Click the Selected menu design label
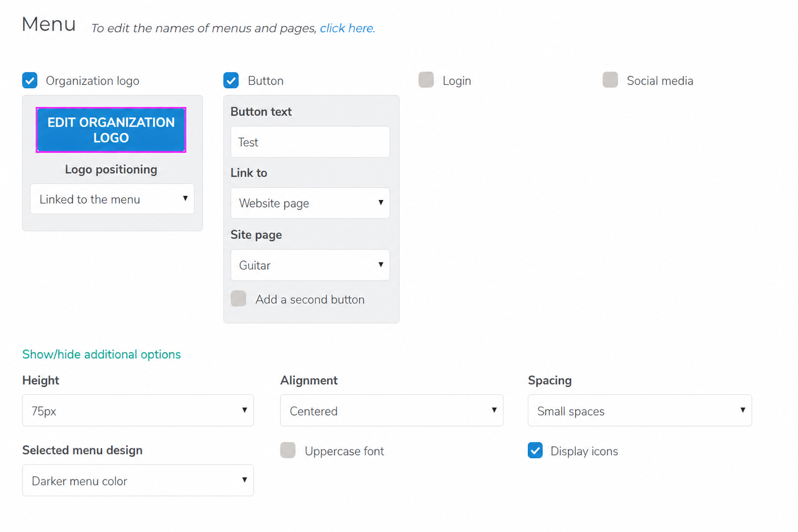This screenshot has width=798, height=532. [x=82, y=450]
